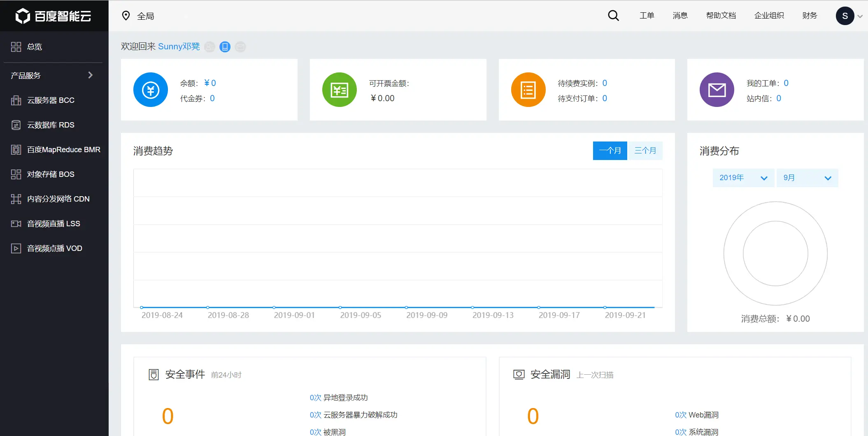Click the 百度MapReduce BMR icon
This screenshot has width=868, height=436.
click(x=16, y=150)
